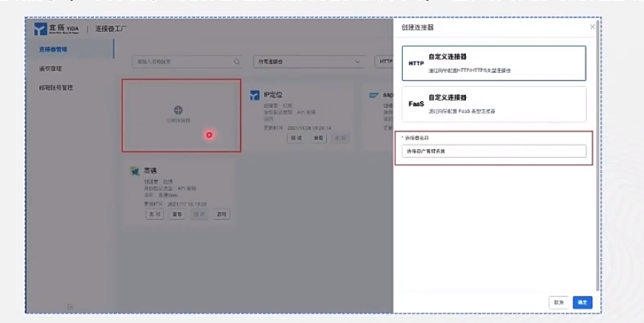The height and width of the screenshot is (323, 644).
Task: Select the HTTP 自定义连接器 option card
Action: click(x=494, y=63)
